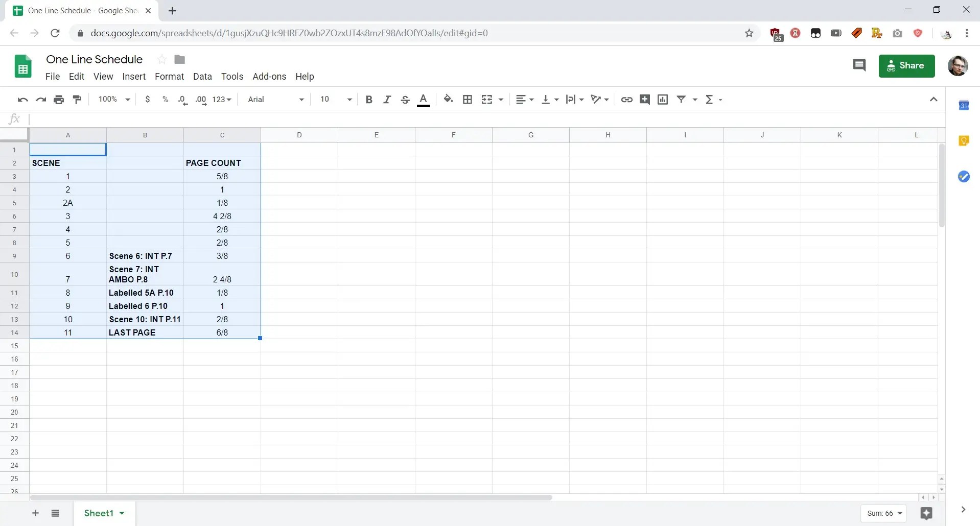
Task: Open the Google account avatar
Action: pyautogui.click(x=958, y=66)
